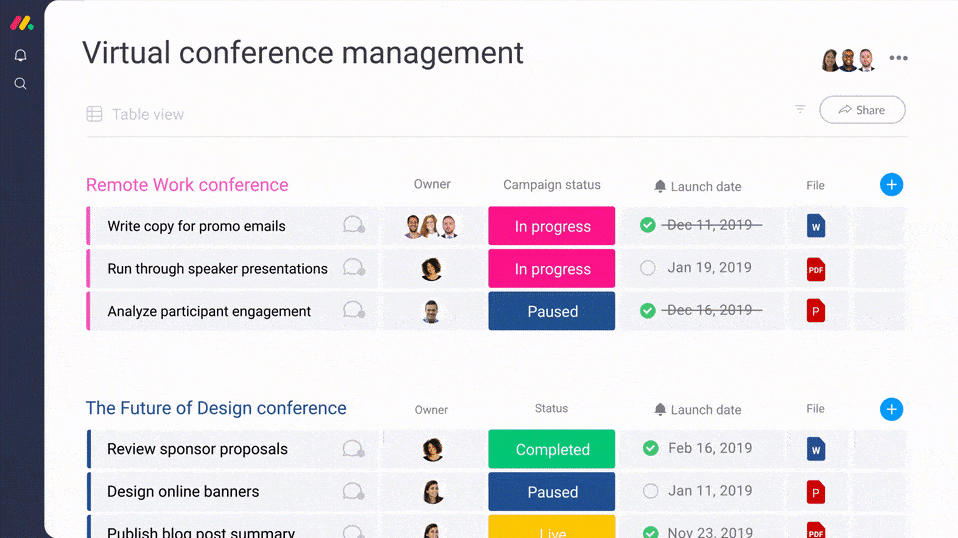
Task: Select item Run through speaker presentations
Action: pyautogui.click(x=217, y=269)
